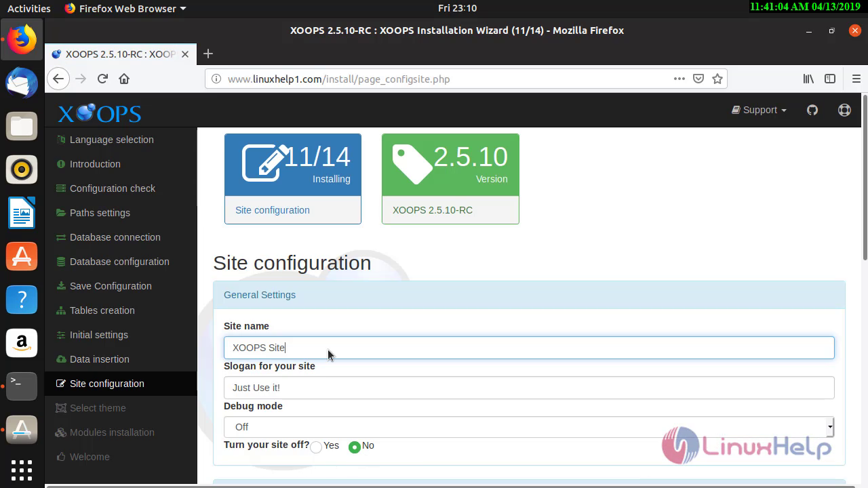Screen dimensions: 868x488
Task: Go to Language selection step
Action: pos(112,140)
